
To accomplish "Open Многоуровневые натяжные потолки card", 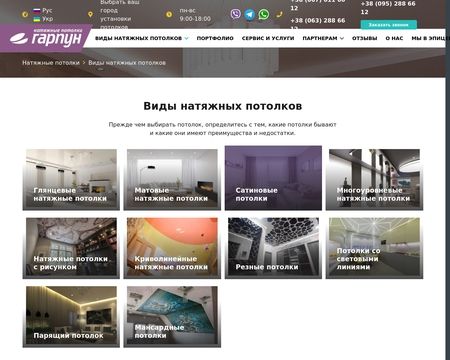I will pos(374,180).
